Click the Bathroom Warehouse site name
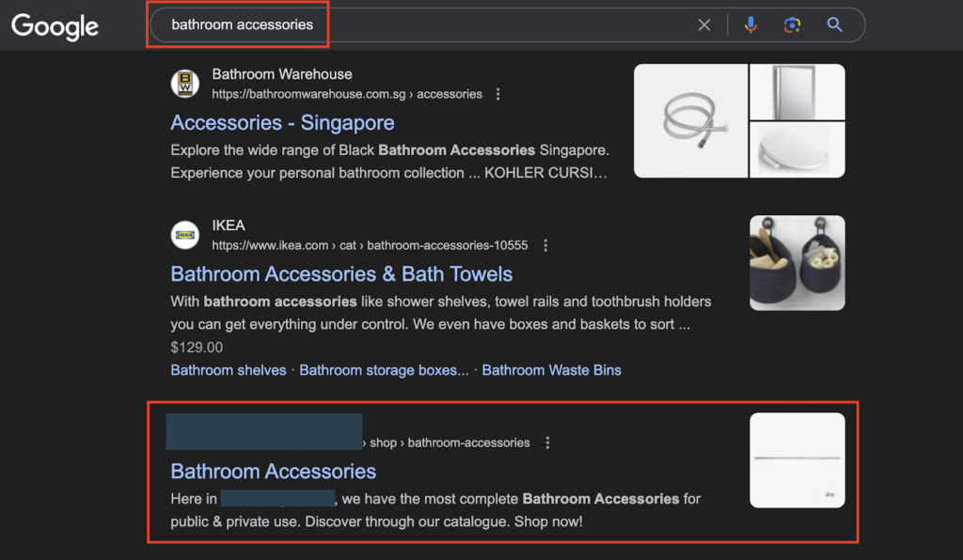Image resolution: width=963 pixels, height=560 pixels. click(282, 74)
